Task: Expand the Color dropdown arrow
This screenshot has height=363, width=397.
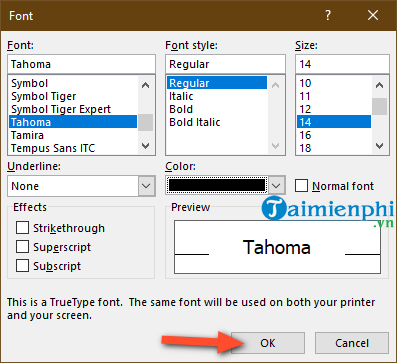Action: [x=276, y=186]
